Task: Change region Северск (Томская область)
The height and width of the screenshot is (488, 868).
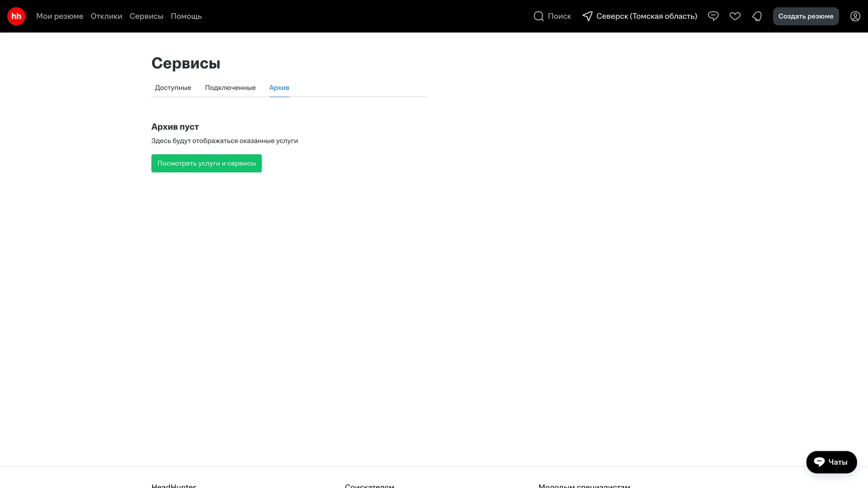Action: point(646,16)
